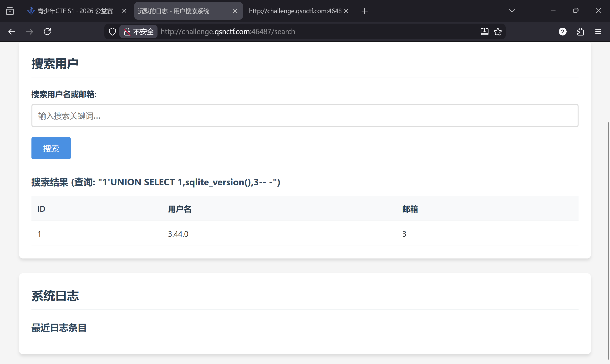The height and width of the screenshot is (364, 610).
Task: Expand the list all tabs dropdown chevron
Action: tap(512, 11)
